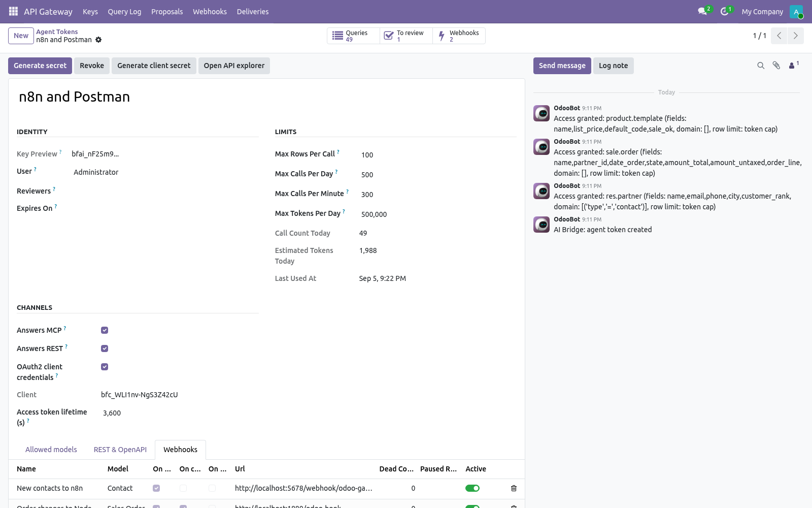This screenshot has height=508, width=812.
Task: Click the Generate secret button
Action: coord(40,66)
